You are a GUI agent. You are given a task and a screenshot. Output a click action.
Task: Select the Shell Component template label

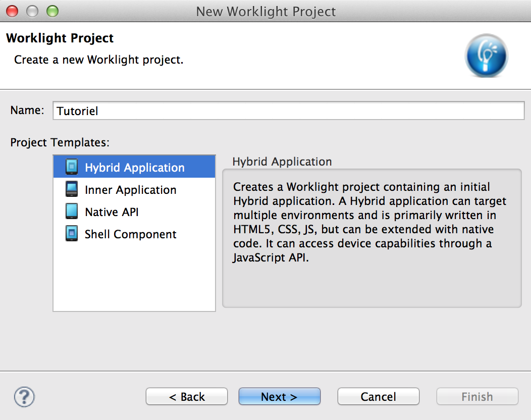(131, 234)
